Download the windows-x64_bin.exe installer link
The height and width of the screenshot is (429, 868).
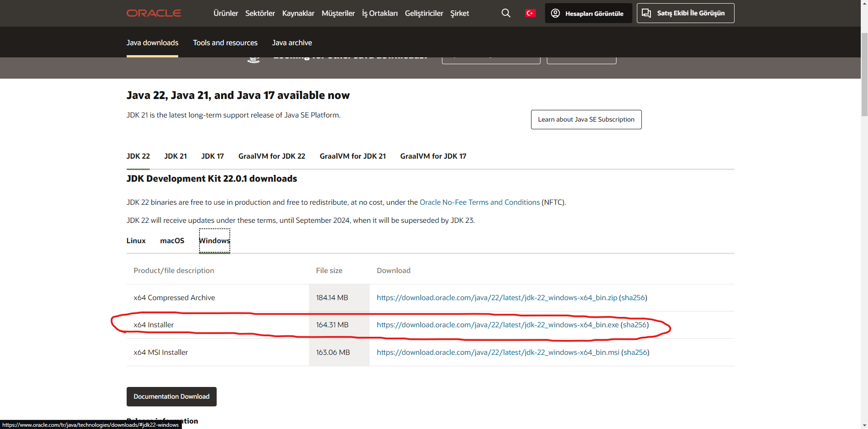coord(498,325)
